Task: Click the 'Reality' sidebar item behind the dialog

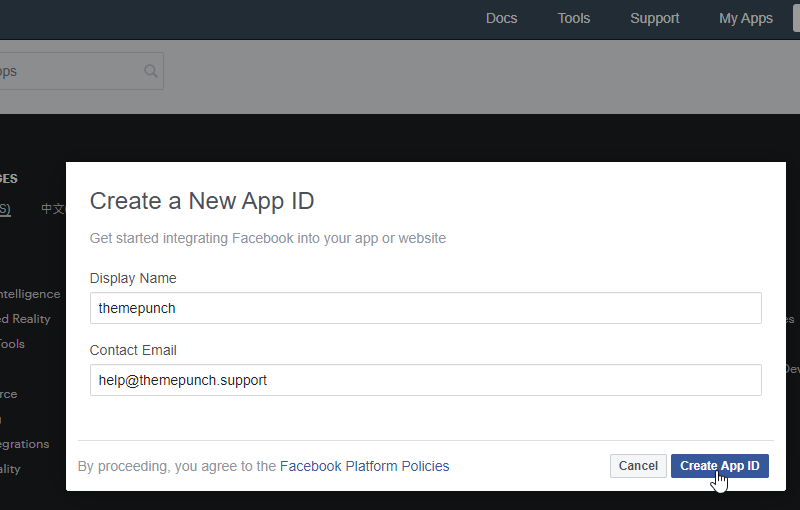Action: (x=25, y=319)
